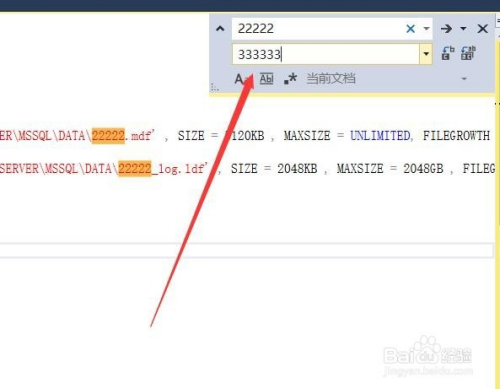500x389 pixels.
Task: Click the _log.ldf file name text
Action: 179,169
